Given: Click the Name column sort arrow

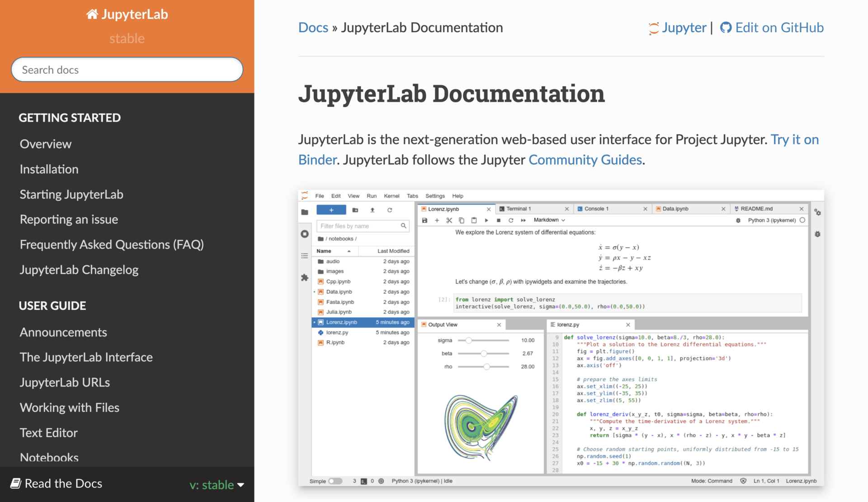Looking at the screenshot, I should pyautogui.click(x=349, y=251).
